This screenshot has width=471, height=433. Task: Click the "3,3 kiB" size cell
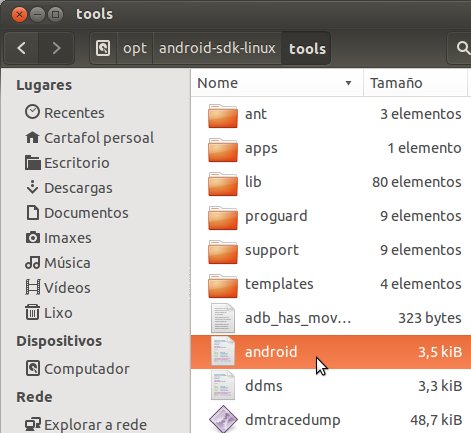440,386
